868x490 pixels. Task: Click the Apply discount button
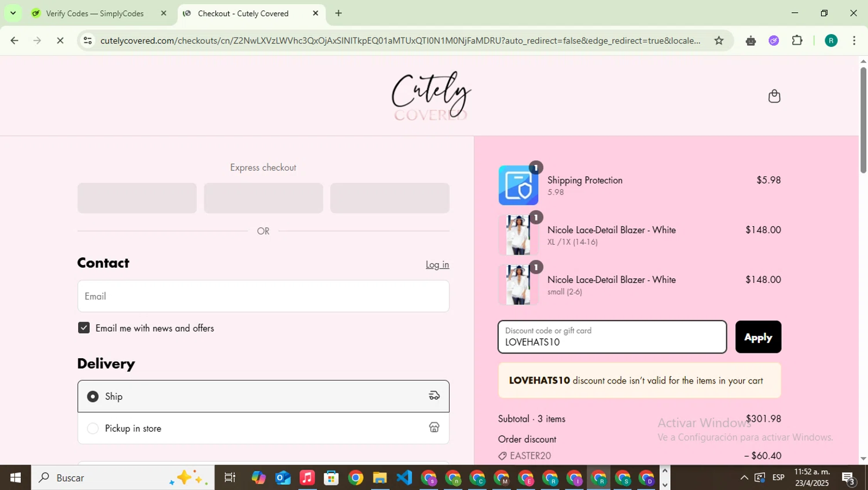pyautogui.click(x=758, y=337)
